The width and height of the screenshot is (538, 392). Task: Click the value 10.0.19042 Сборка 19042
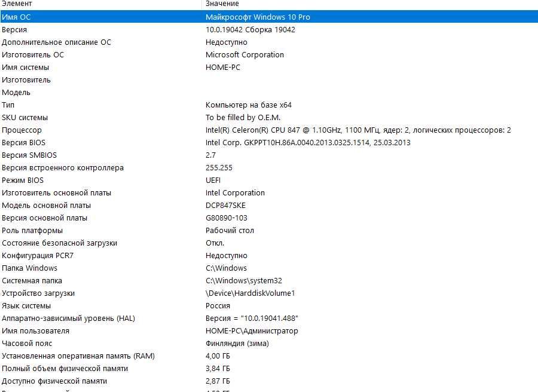[250, 30]
